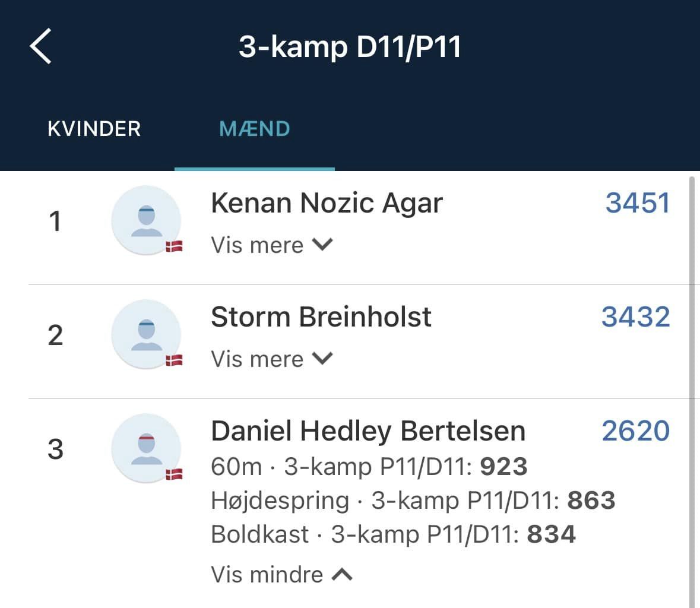Collapse Daniel's details with Vis mindre

click(x=281, y=575)
